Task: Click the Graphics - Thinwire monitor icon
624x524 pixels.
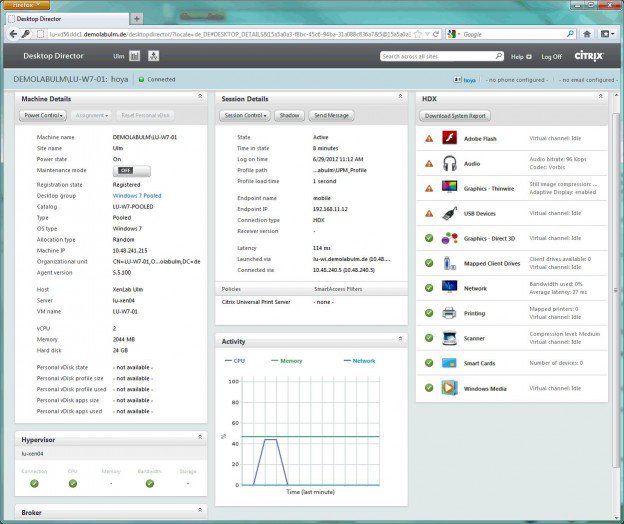Action: click(x=450, y=187)
